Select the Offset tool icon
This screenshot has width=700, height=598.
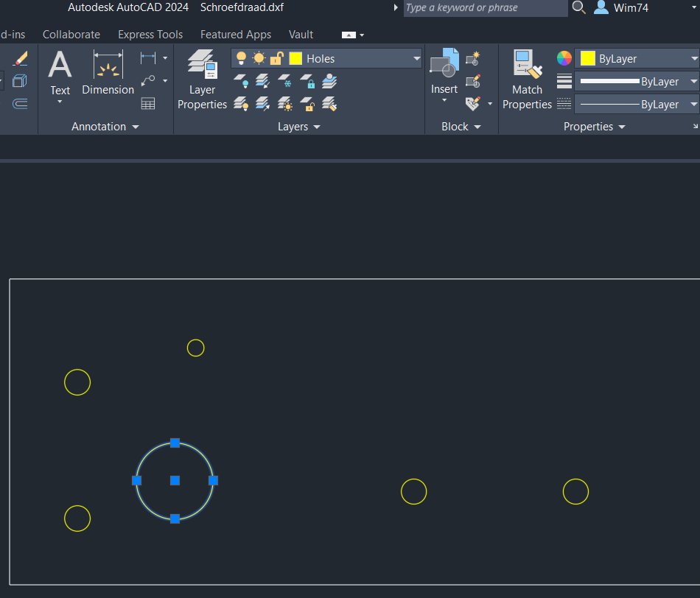pyautogui.click(x=20, y=104)
